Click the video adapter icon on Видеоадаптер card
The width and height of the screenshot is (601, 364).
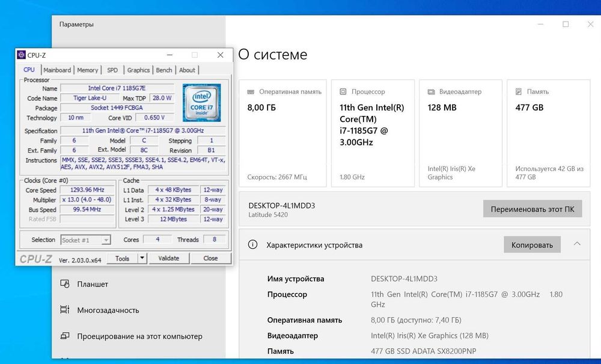[431, 92]
